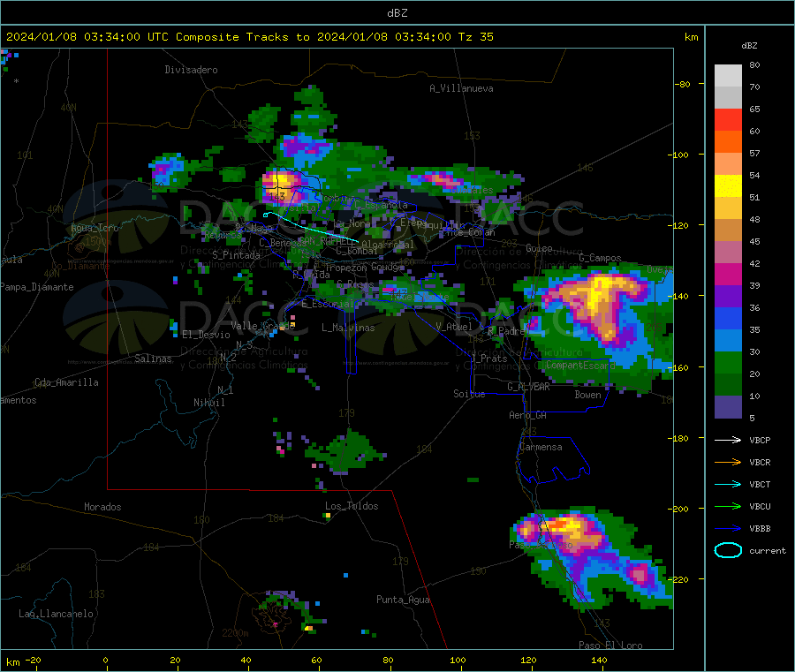Click the 'El_Desvio' map label

tap(206, 335)
